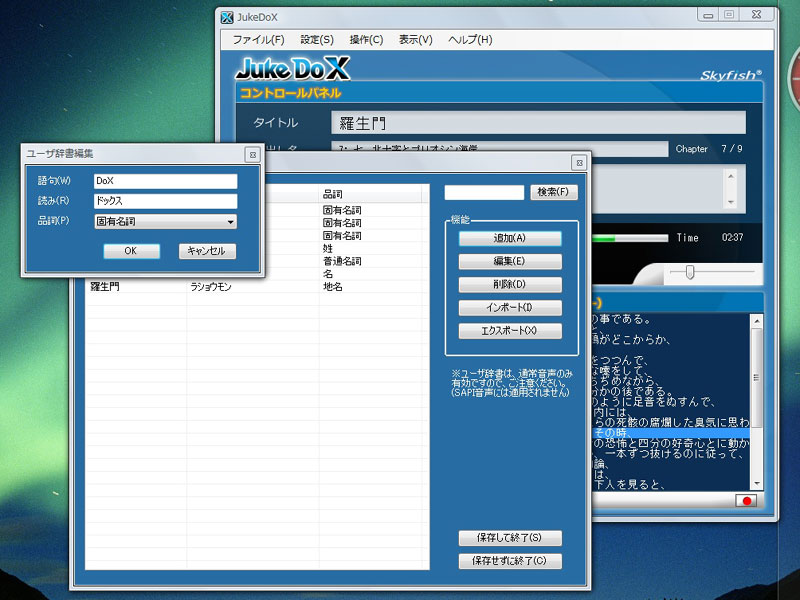This screenshot has width=800, height=600.
Task: Select the 羅生門 dictionary row
Action: point(257,287)
